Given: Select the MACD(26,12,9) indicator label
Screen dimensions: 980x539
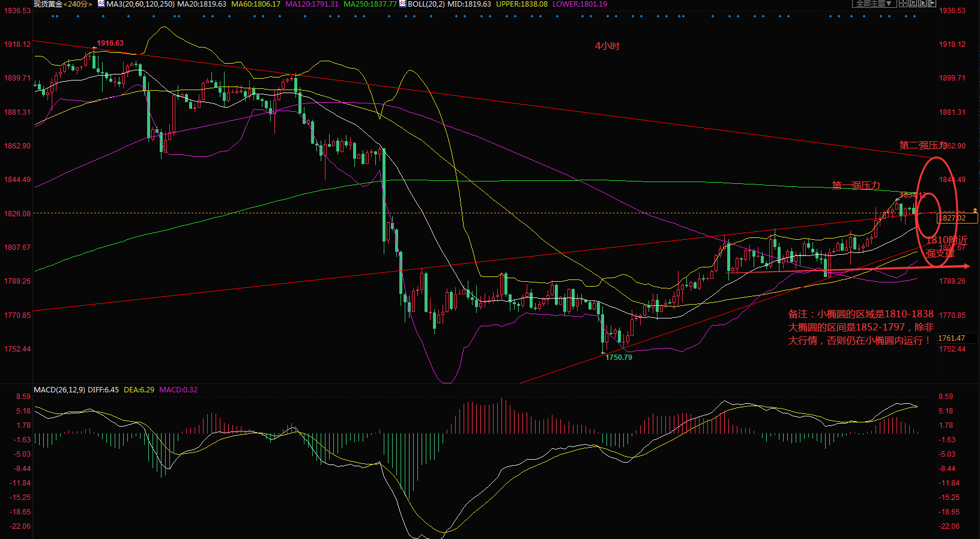Looking at the screenshot, I should click(59, 390).
